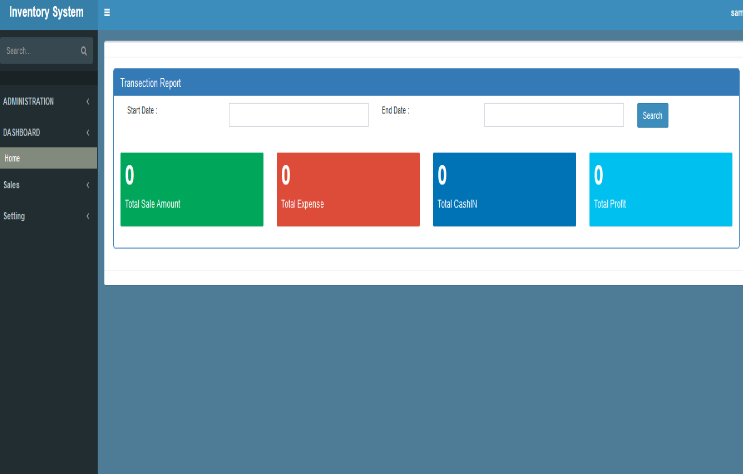The height and width of the screenshot is (474, 744).
Task: Collapse the chevron next to DASHBOARD
Action: tap(88, 133)
